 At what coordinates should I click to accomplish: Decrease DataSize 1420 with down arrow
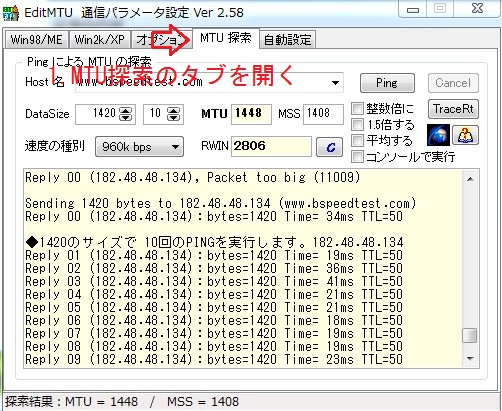[126, 117]
